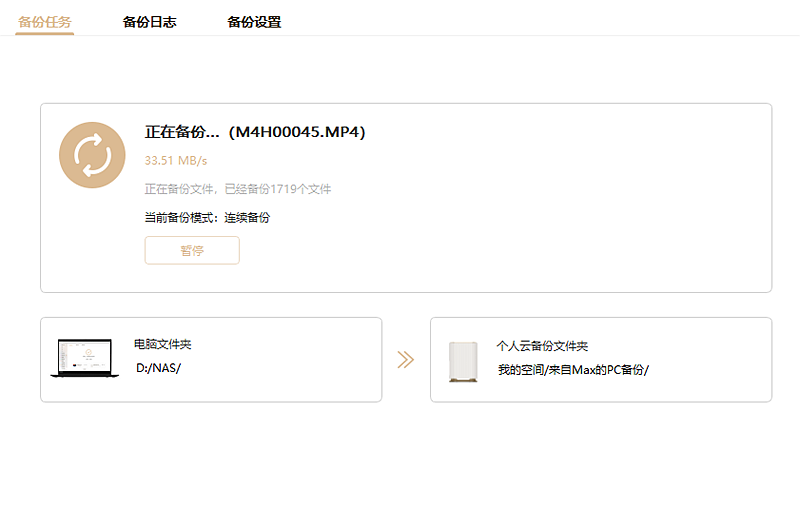This screenshot has height=510, width=800.
Task: Pause backup with the 暂停 button
Action: click(192, 250)
